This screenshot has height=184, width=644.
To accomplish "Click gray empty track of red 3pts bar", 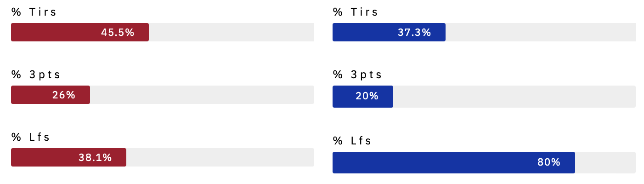I will 202,95.
